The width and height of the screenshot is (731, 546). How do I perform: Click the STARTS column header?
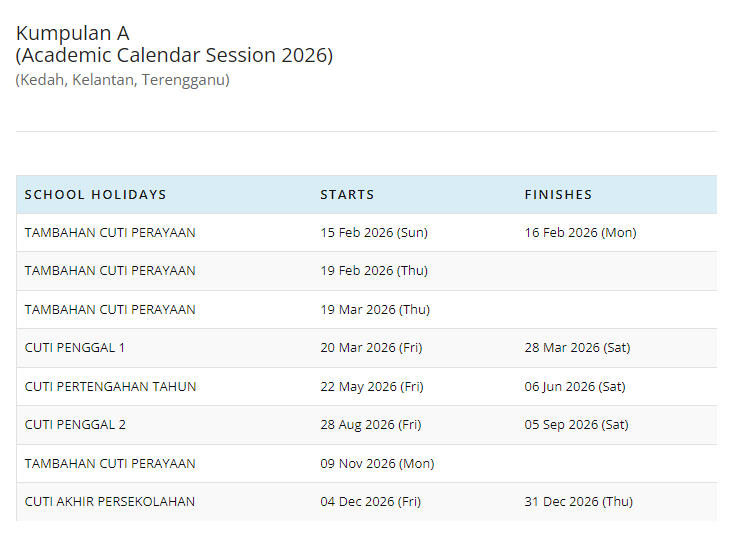(x=347, y=194)
